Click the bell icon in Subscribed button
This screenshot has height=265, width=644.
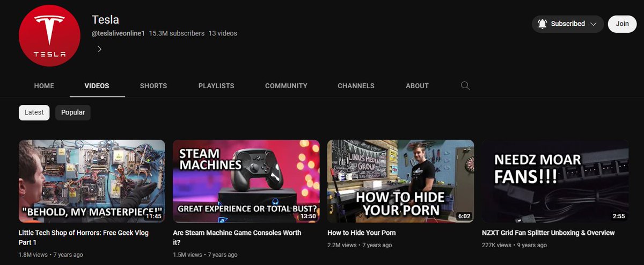tap(542, 24)
